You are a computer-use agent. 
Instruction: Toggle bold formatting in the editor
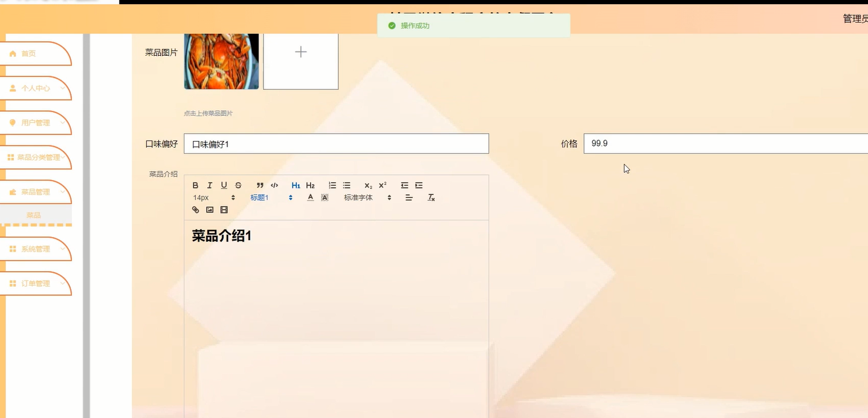195,185
